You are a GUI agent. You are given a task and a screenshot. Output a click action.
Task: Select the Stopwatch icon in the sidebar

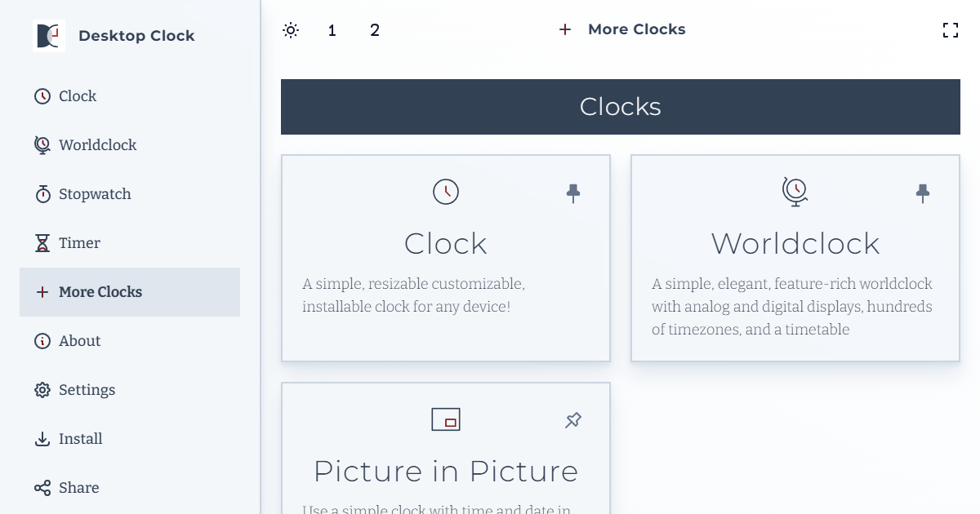[x=42, y=193]
